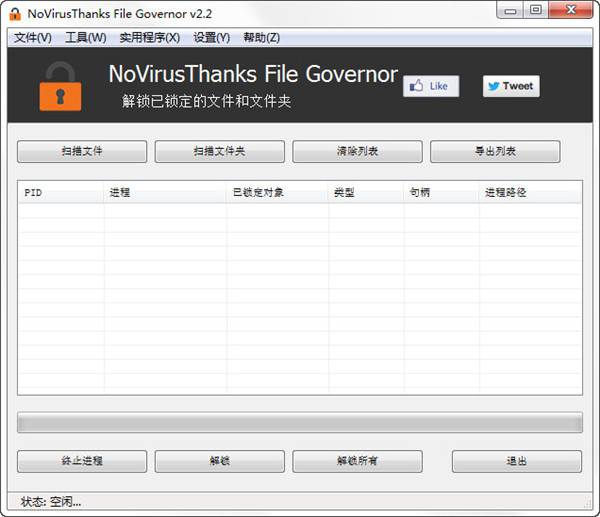Screen dimensions: 600x517
Task: Sort list by 已锁定对象 column header
Action: click(x=277, y=192)
